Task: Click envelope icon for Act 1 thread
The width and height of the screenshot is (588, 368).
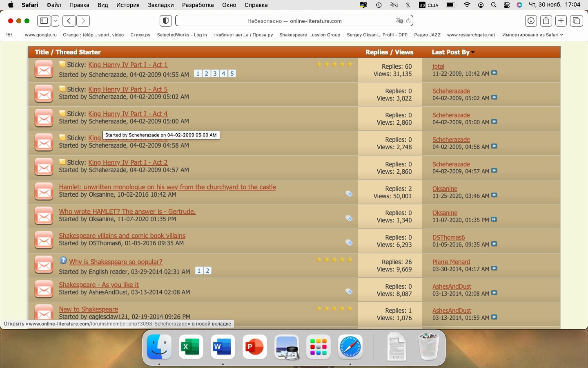Action: pos(44,70)
